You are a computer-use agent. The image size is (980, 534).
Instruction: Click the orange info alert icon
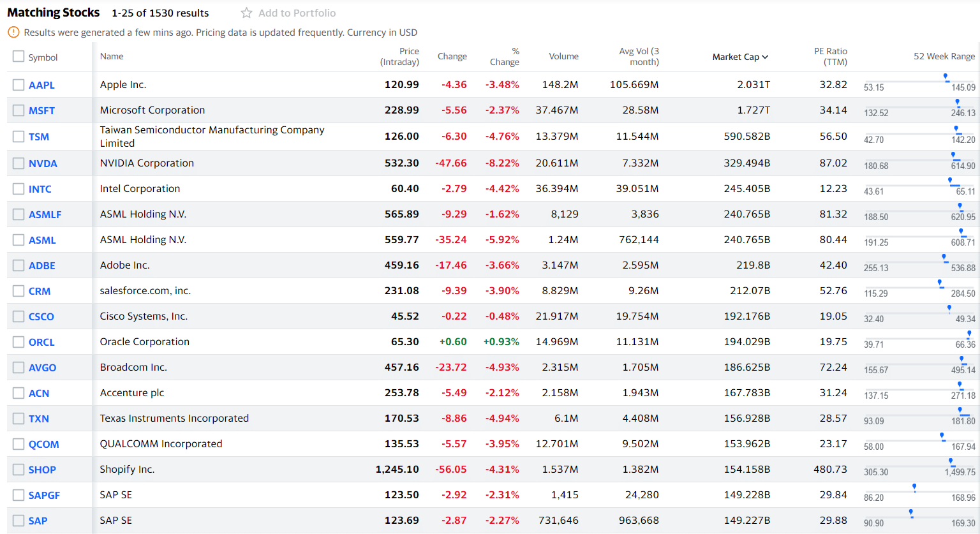click(13, 32)
